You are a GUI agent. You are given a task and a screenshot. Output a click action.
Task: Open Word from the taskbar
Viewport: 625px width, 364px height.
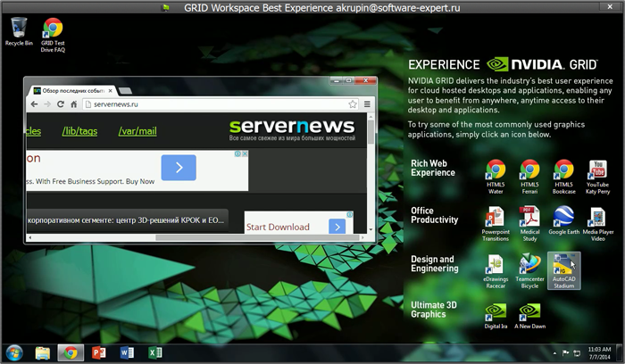pyautogui.click(x=127, y=353)
